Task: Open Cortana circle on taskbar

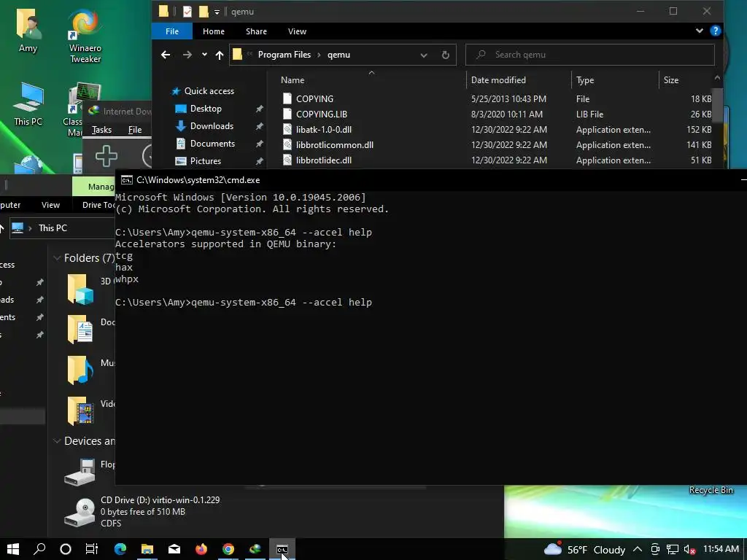Action: (x=65, y=549)
